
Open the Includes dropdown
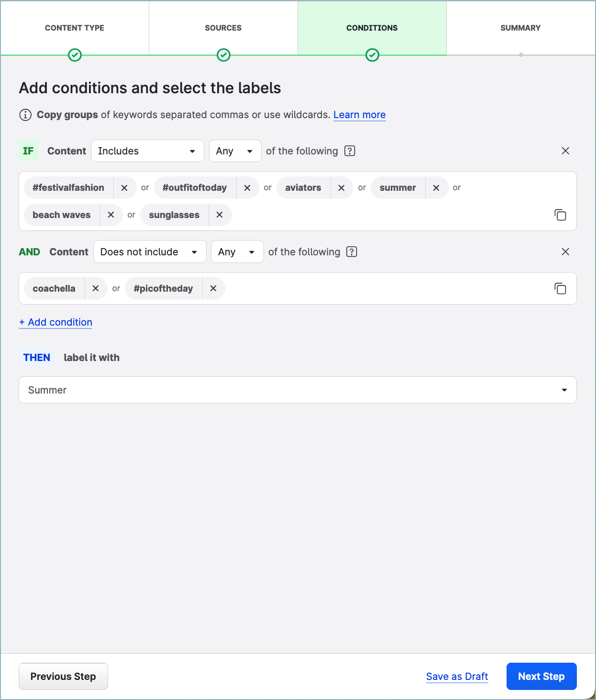coord(147,151)
